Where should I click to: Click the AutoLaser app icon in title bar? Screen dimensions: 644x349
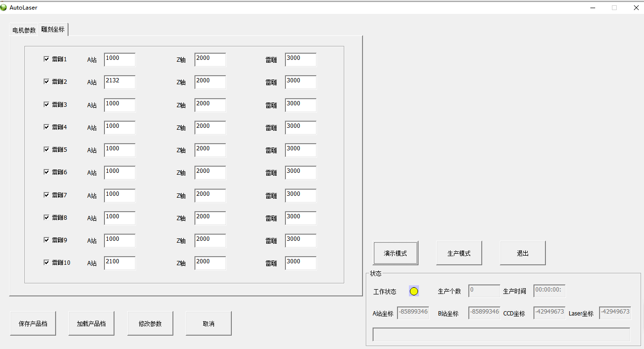[x=4, y=8]
